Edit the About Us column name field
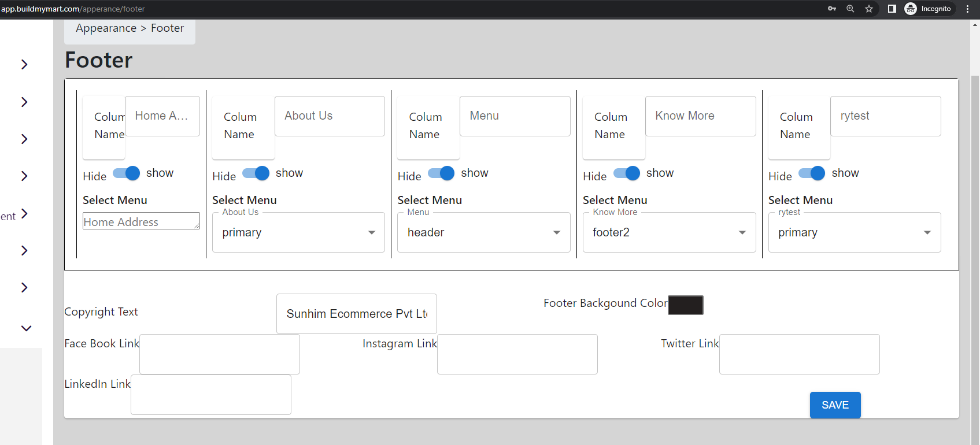Image resolution: width=980 pixels, height=445 pixels. [330, 116]
